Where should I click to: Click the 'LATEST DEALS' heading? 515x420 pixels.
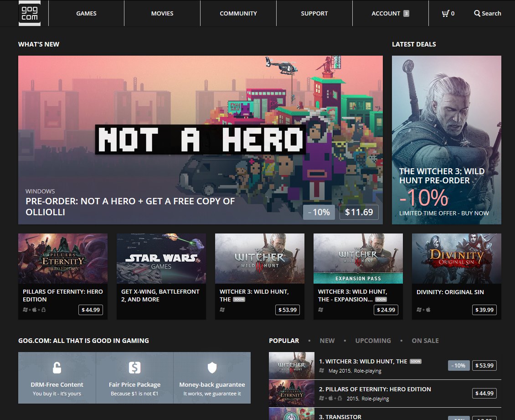[414, 44]
